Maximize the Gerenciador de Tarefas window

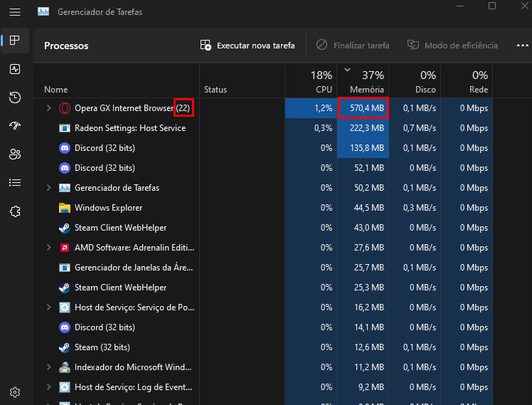(492, 6)
